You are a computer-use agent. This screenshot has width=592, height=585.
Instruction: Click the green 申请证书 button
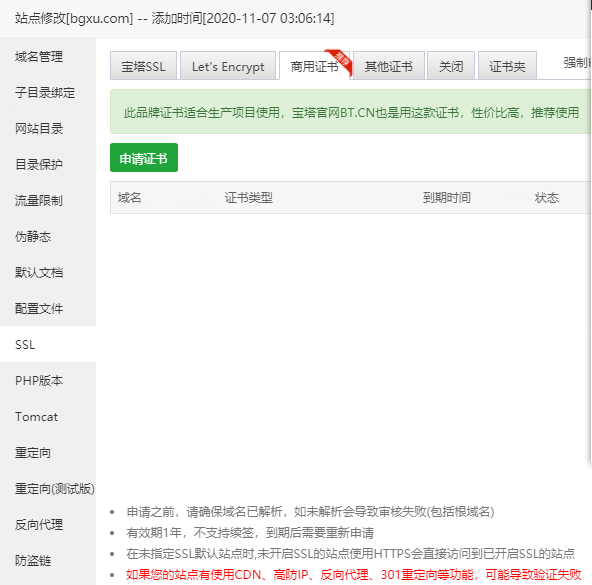(144, 158)
